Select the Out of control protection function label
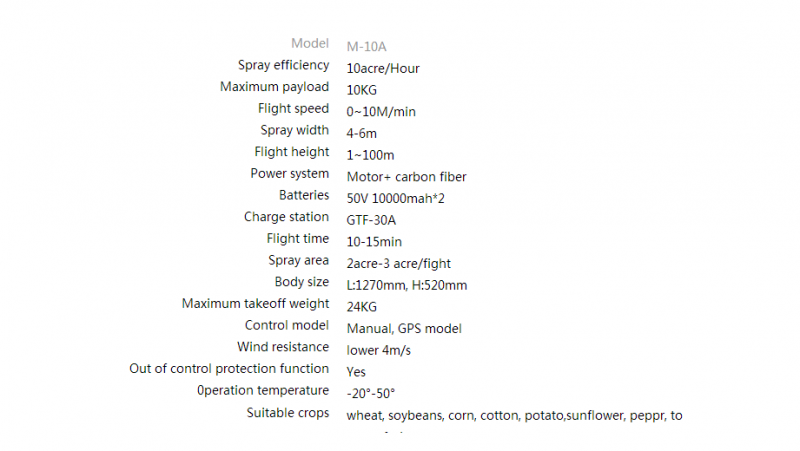 229,369
